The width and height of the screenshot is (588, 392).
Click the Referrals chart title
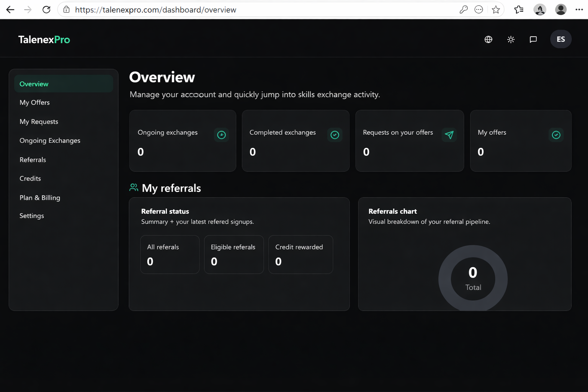tap(392, 211)
